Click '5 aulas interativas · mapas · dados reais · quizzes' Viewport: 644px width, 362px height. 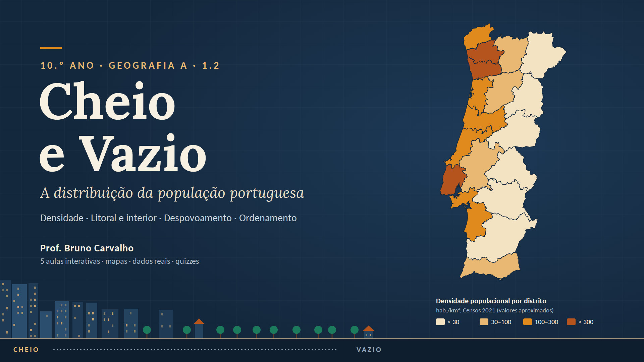[119, 261]
